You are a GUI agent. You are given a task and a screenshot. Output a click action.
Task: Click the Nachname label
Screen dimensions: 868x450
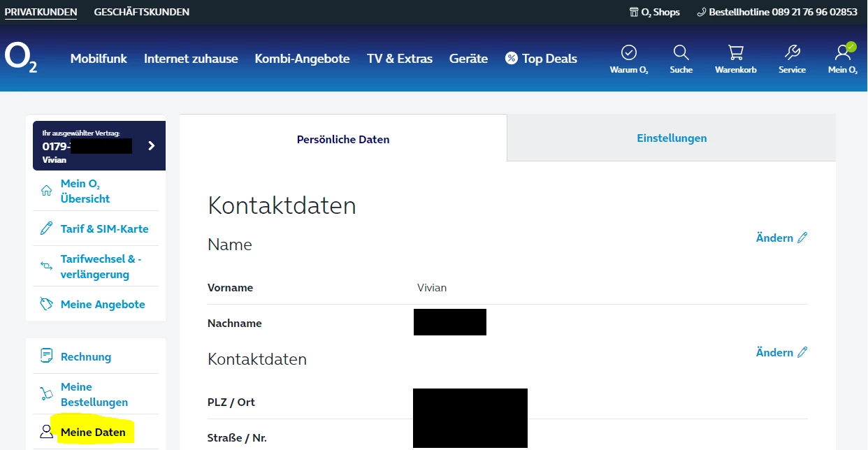[235, 324]
